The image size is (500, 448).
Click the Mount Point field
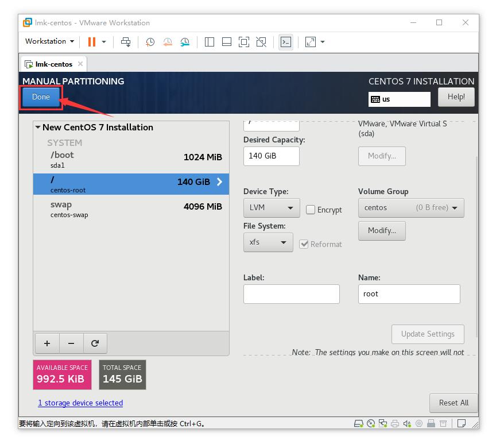tap(272, 126)
